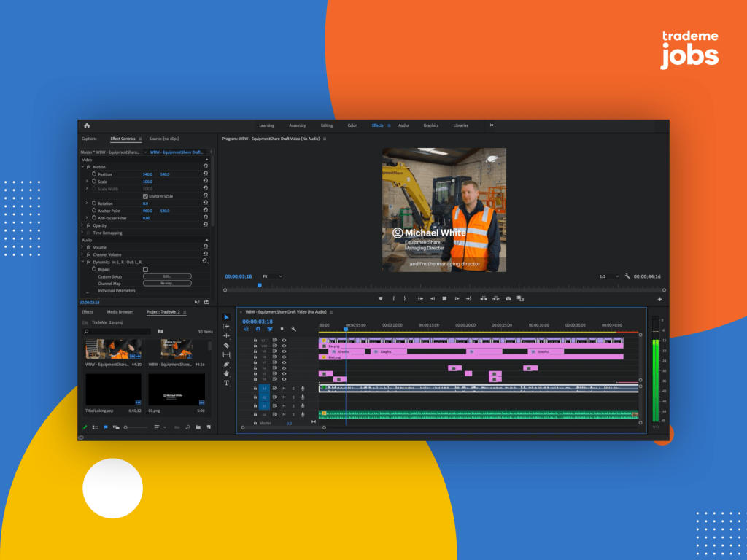This screenshot has height=560, width=747.
Task: Click Edit button for Custom Setup
Action: pos(167,276)
